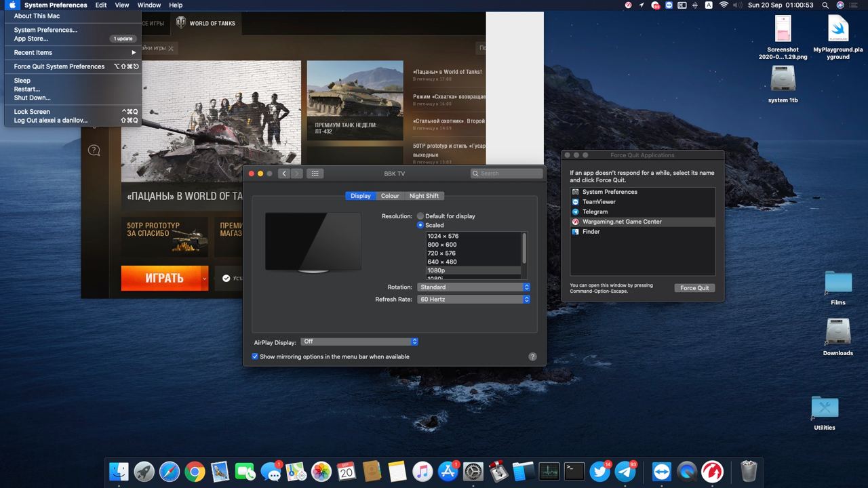
Task: Open Activity Monitor in the Dock
Action: point(549,471)
